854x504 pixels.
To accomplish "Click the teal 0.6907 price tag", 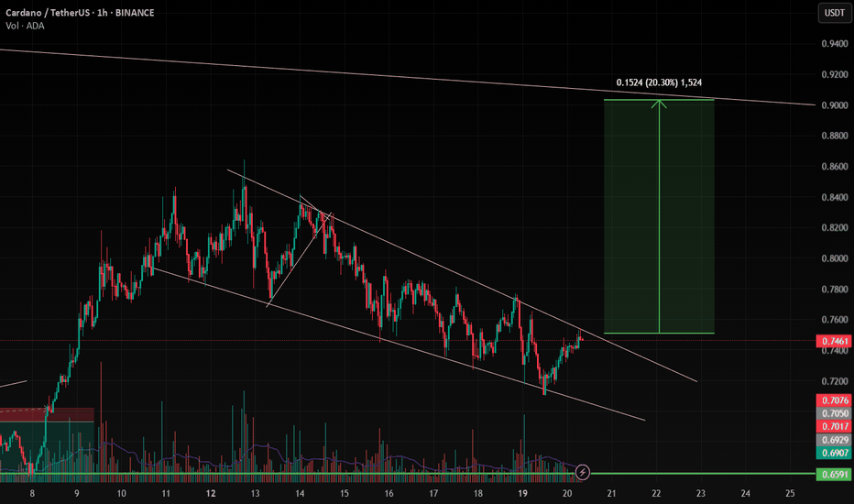I will 834,453.
